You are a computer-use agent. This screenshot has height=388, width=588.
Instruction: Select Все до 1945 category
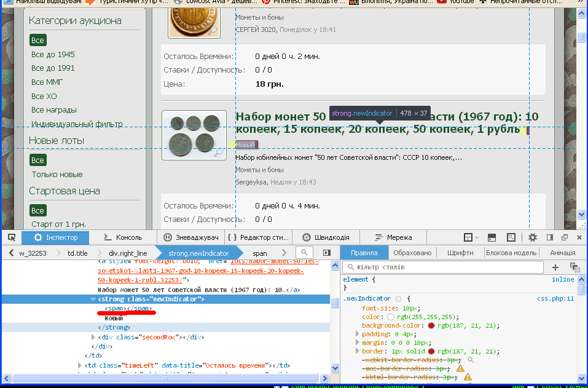53,54
